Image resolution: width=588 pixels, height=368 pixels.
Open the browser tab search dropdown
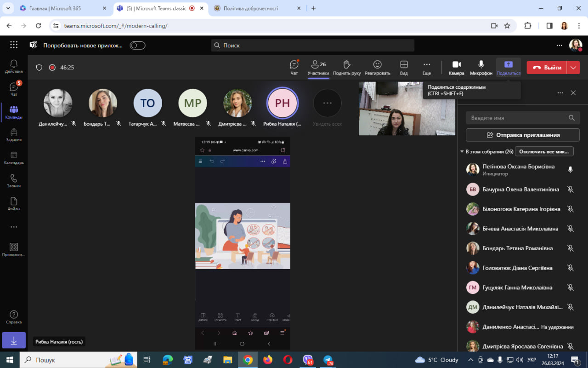pyautogui.click(x=8, y=8)
